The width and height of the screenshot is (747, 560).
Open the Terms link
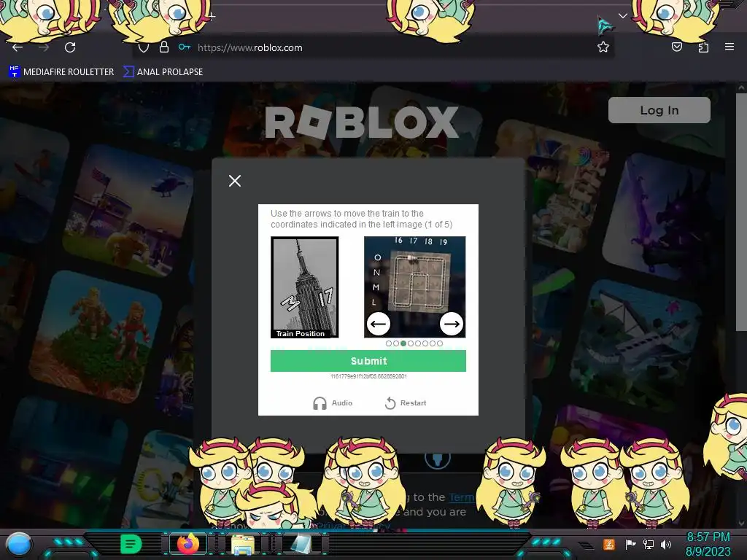point(462,497)
